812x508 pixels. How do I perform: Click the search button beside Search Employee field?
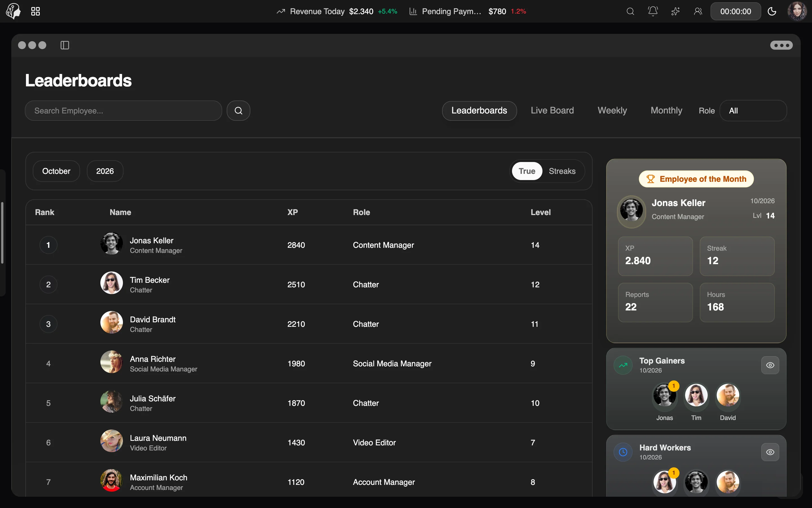tap(238, 111)
